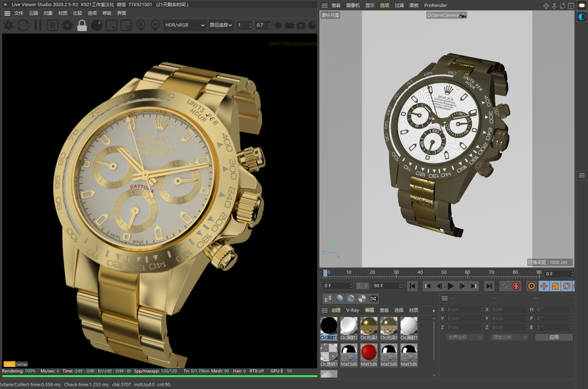Image resolution: width=588 pixels, height=389 pixels.
Task: Open the 路径追踪 kernel dropdown
Action: click(x=220, y=25)
